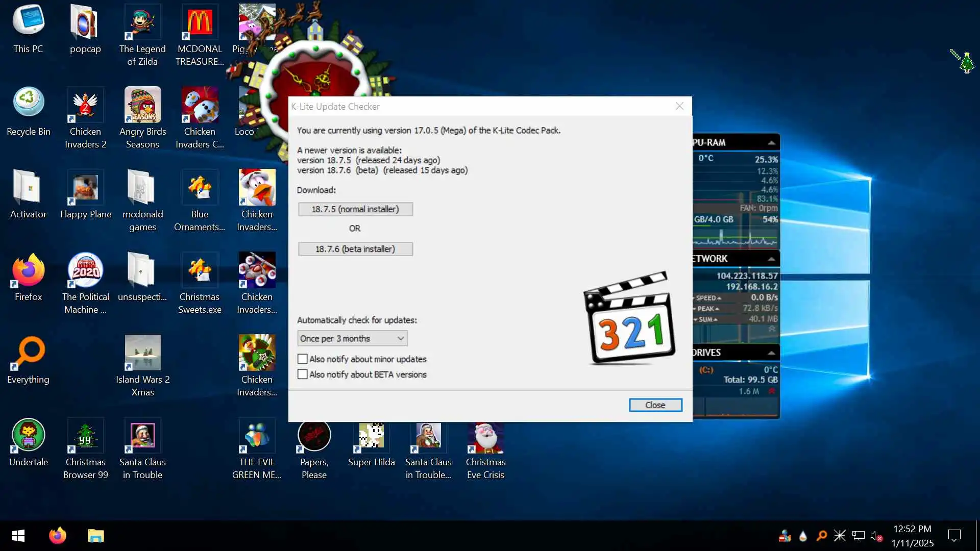Enable notify about BETA versions checkbox
980x551 pixels.
coord(303,374)
